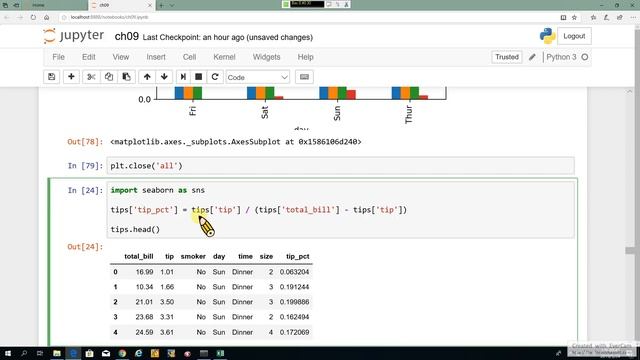Open the cell type dropdown showing Code
The image size is (640, 360).
coord(258,77)
